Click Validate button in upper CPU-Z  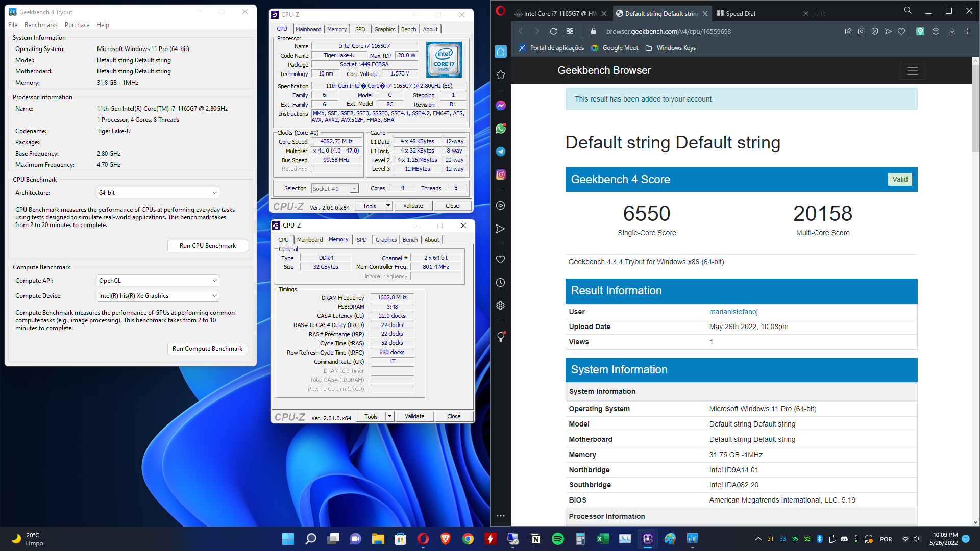coord(413,206)
